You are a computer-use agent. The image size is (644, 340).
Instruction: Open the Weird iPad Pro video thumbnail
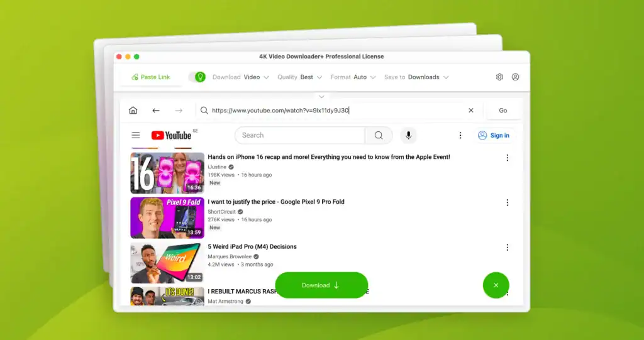coord(167,263)
